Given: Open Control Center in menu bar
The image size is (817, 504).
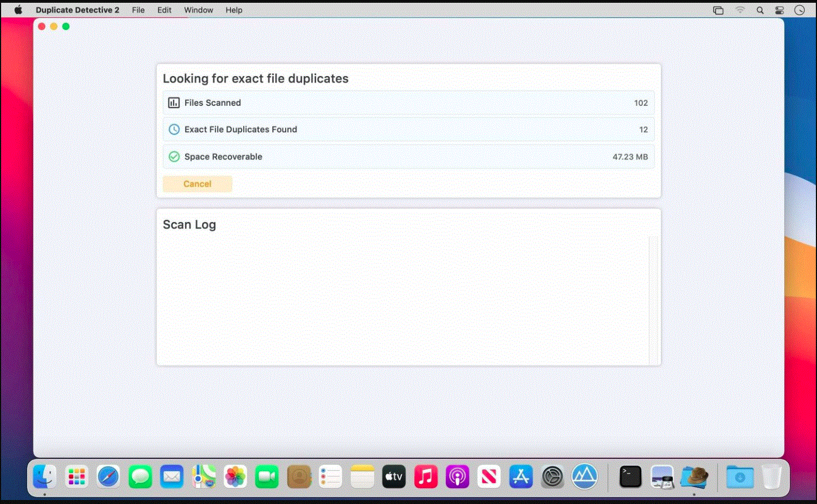Looking at the screenshot, I should [780, 10].
